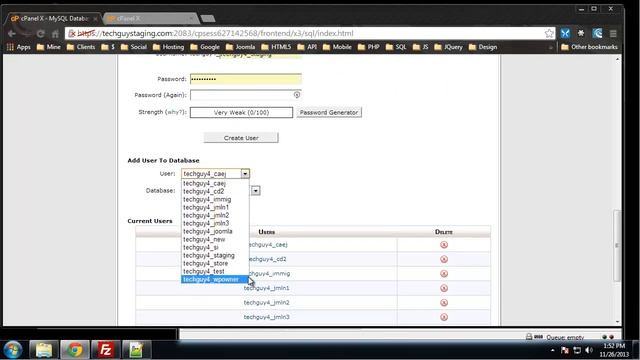Open the Password Generator
The width and height of the screenshot is (640, 360).
pos(329,112)
